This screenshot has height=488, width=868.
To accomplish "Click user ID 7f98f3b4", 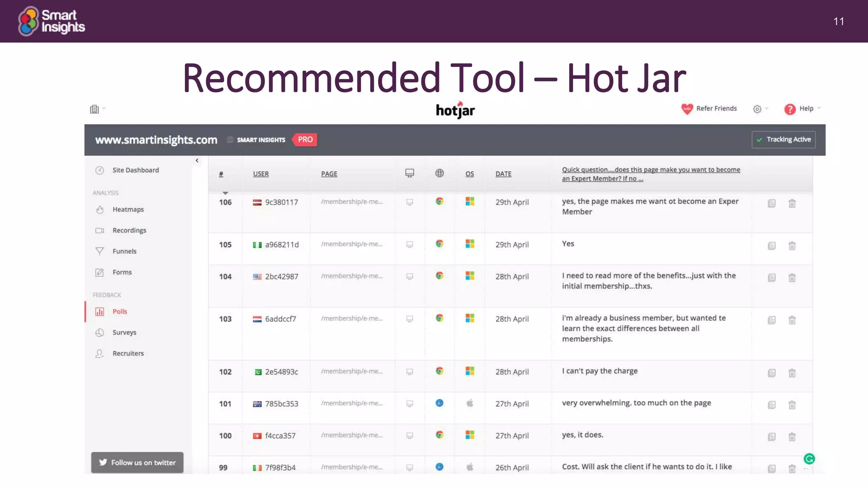I will click(280, 468).
